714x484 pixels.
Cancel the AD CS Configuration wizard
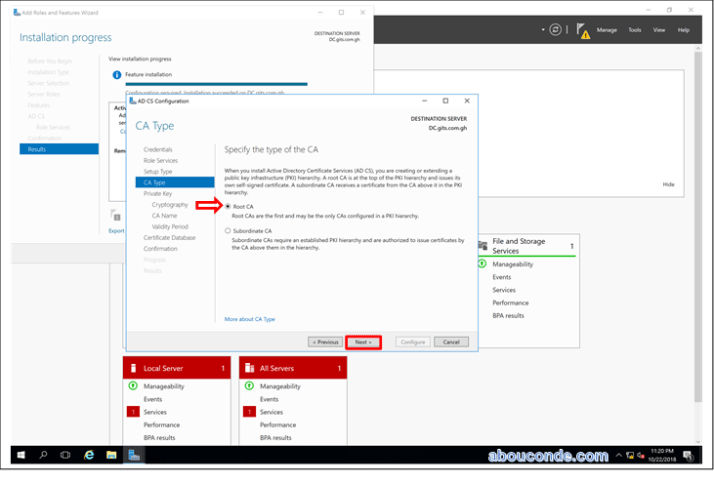coord(451,342)
